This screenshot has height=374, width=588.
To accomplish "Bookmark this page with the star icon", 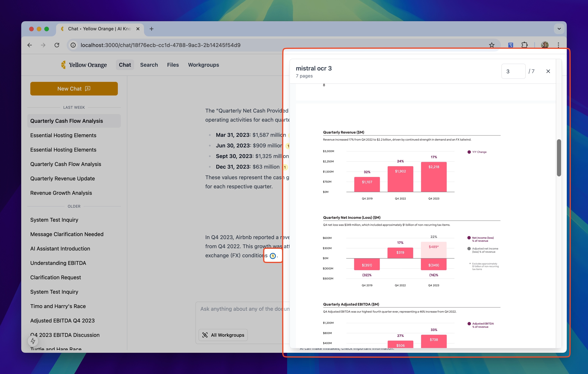I will (x=492, y=45).
